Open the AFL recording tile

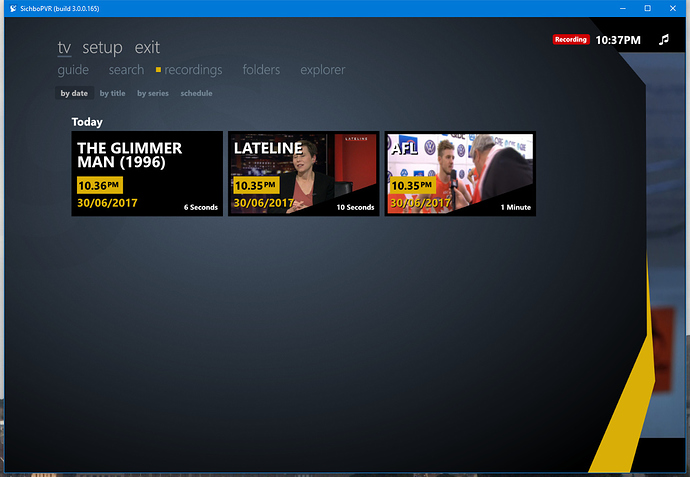(x=460, y=173)
